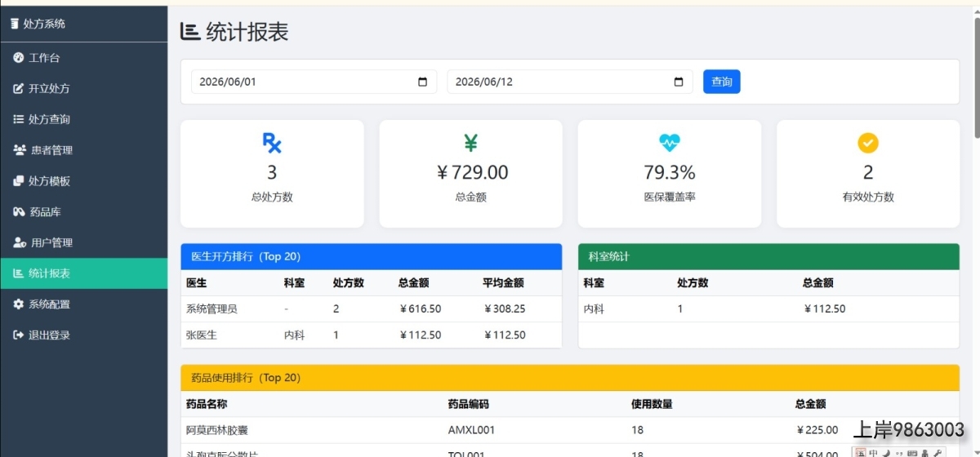980x457 pixels.
Task: Click 内科 row in 科室统计 table
Action: click(x=768, y=309)
